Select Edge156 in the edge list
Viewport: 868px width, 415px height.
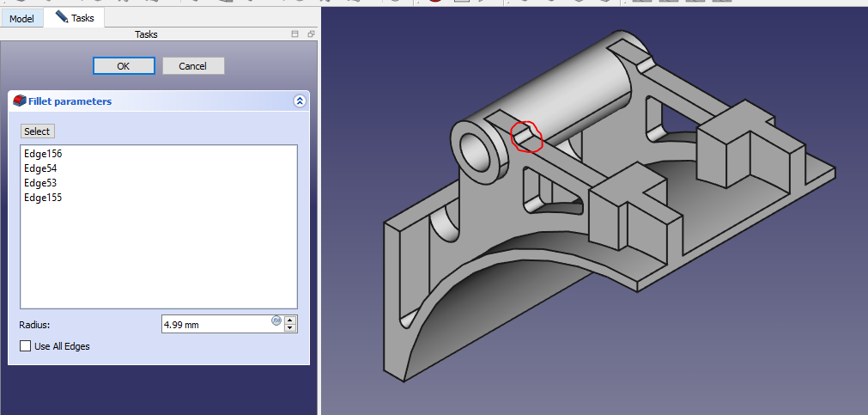(43, 154)
